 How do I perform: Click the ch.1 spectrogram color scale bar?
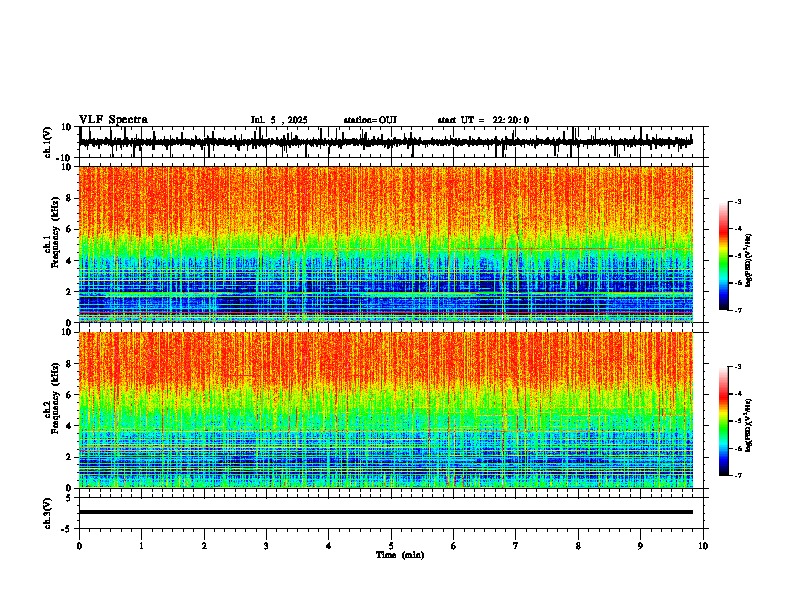tap(723, 256)
